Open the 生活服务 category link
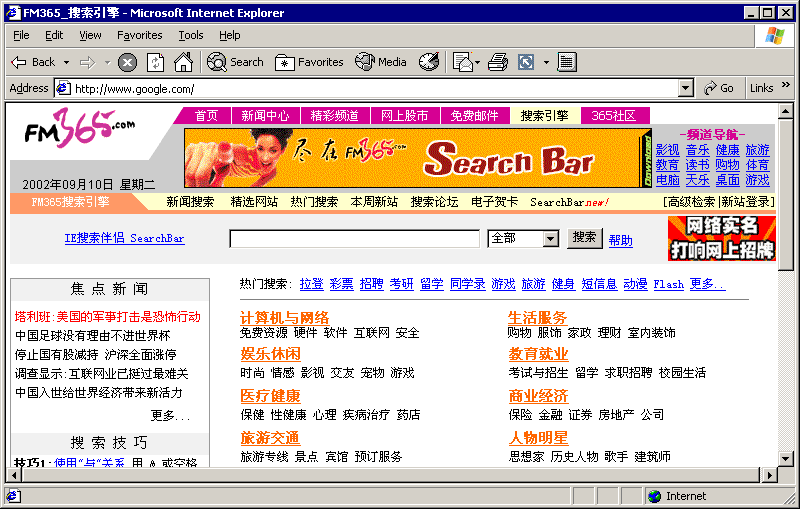Viewport: 800px width, 509px height. click(x=538, y=318)
